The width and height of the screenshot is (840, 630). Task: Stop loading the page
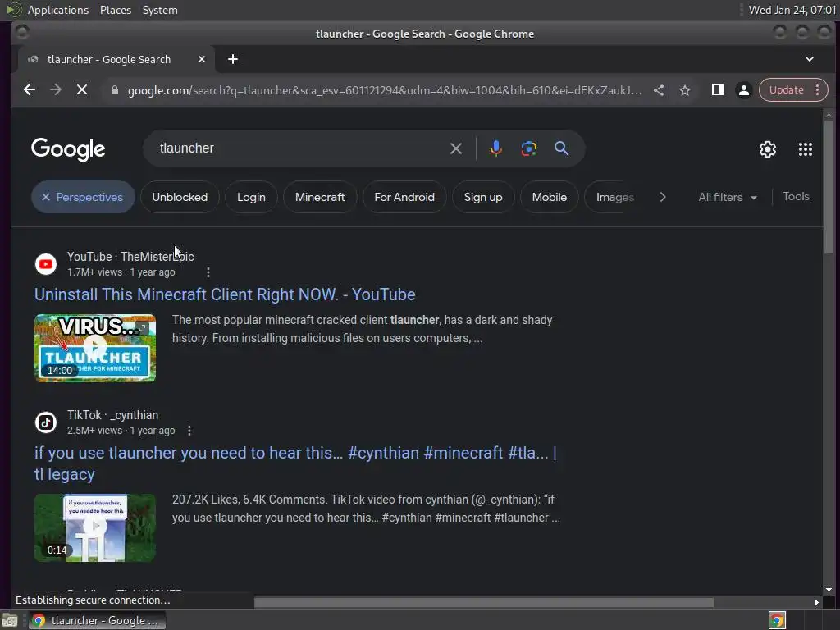[x=82, y=90]
